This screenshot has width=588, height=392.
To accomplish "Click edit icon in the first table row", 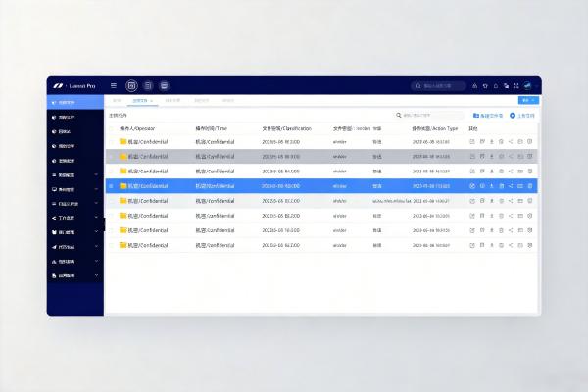I will pos(472,142).
